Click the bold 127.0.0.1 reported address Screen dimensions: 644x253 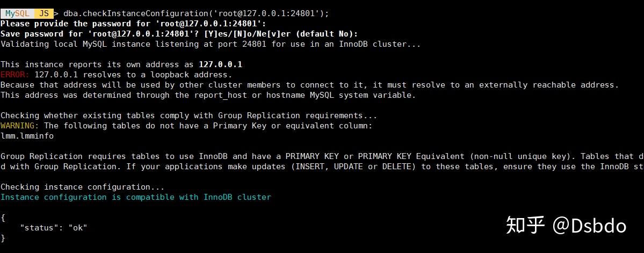tap(221, 64)
